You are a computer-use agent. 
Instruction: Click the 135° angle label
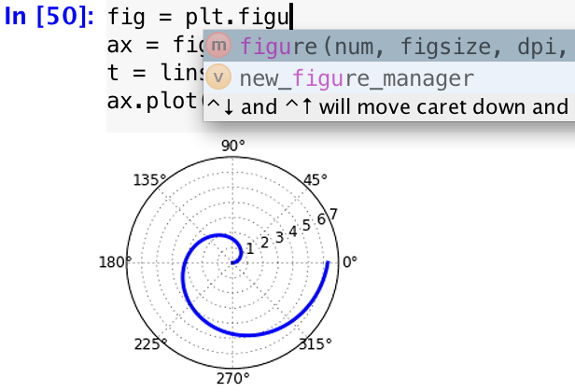coord(150,180)
